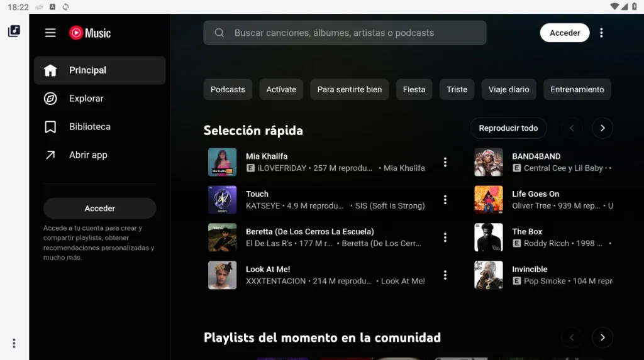Open options menu for Beretta song
The width and height of the screenshot is (644, 360).
point(445,237)
